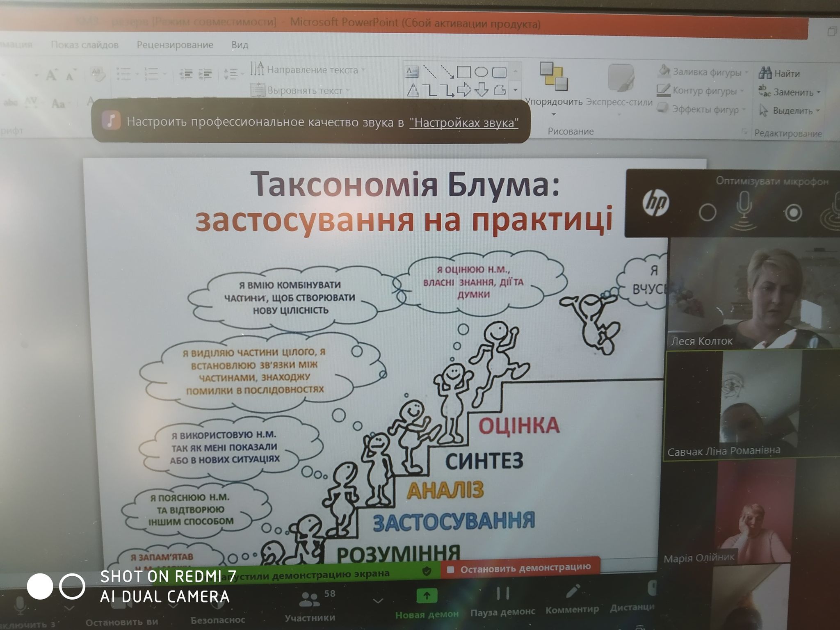Select the right arrow shape in gallery

464,90
